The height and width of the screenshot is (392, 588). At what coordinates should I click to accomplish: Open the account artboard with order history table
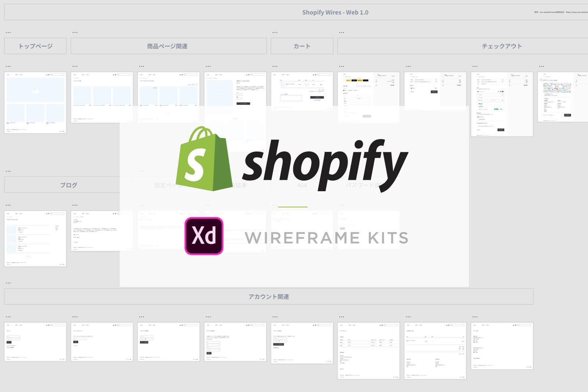pos(369,351)
